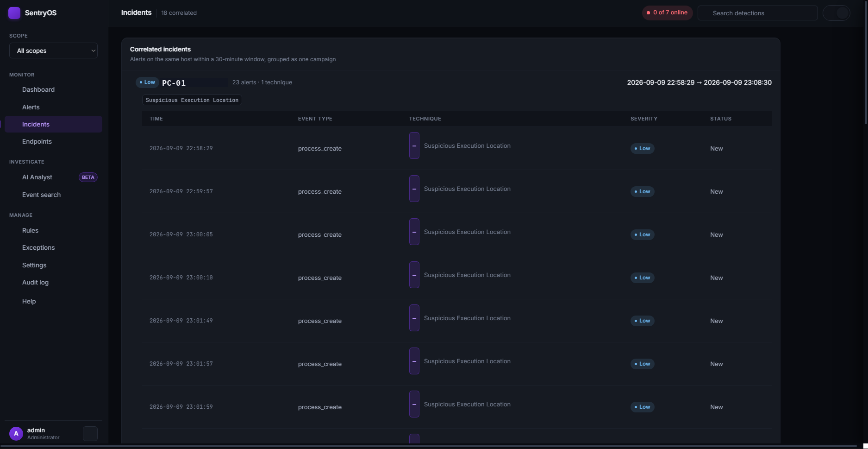Viewport: 868px width, 449px height.
Task: Click the Low severity badge in the 23:00:10 row
Action: (x=642, y=278)
